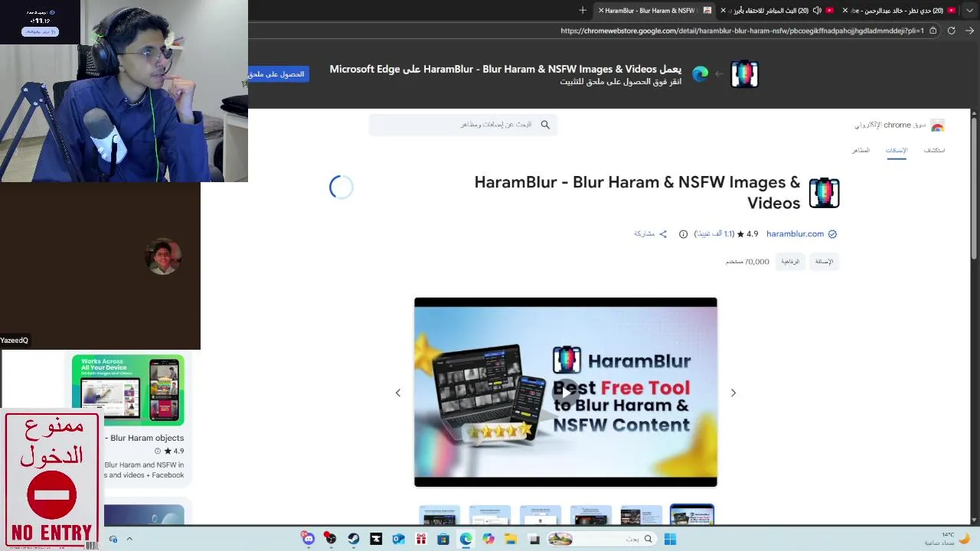This screenshot has height=551, width=980.
Task: Click the Share link
Action: coord(650,234)
